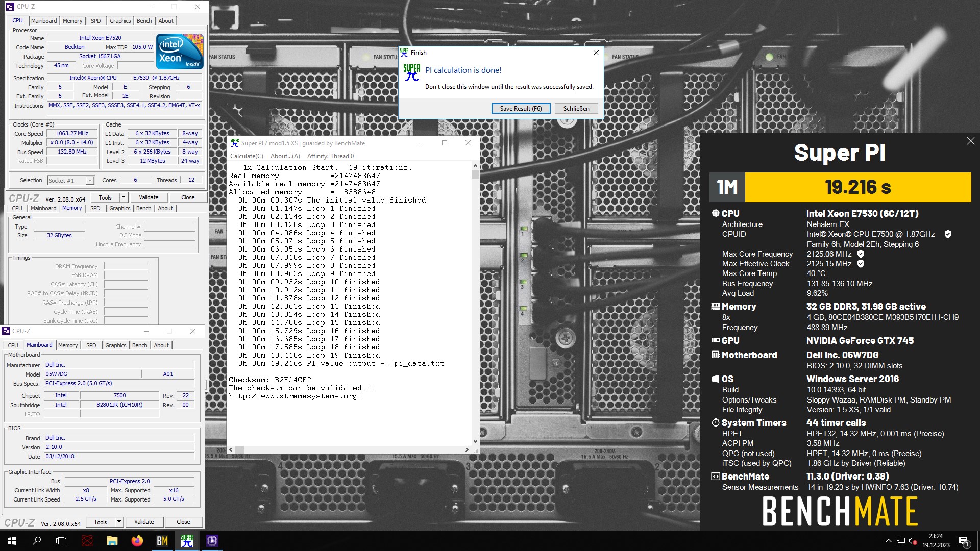Open About tab in bottom CPU-Z window
This screenshot has height=551, width=980.
(161, 345)
